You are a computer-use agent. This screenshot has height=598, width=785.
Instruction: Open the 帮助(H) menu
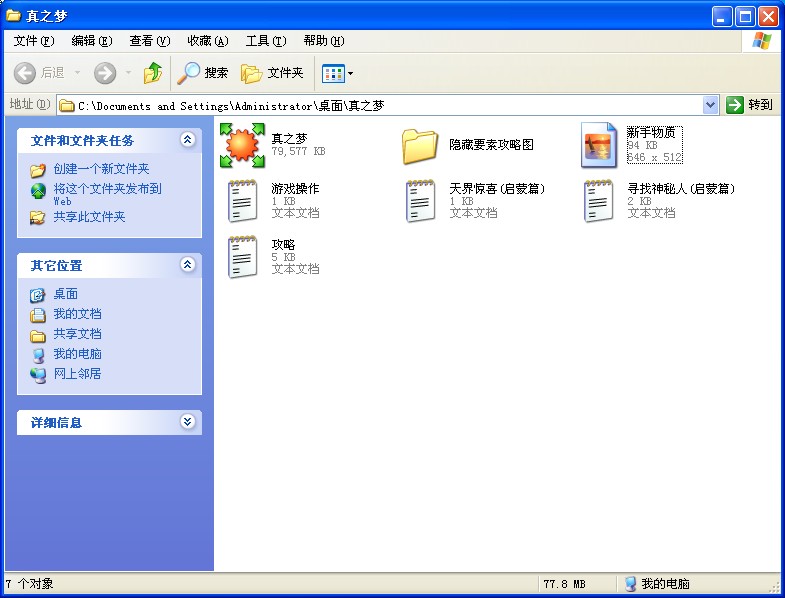tap(324, 41)
